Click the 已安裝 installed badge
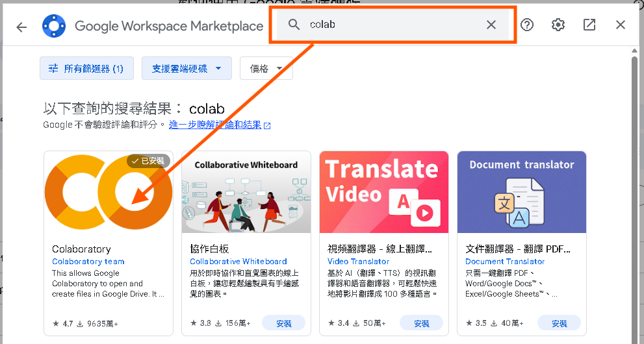This screenshot has width=644, height=344. click(148, 161)
